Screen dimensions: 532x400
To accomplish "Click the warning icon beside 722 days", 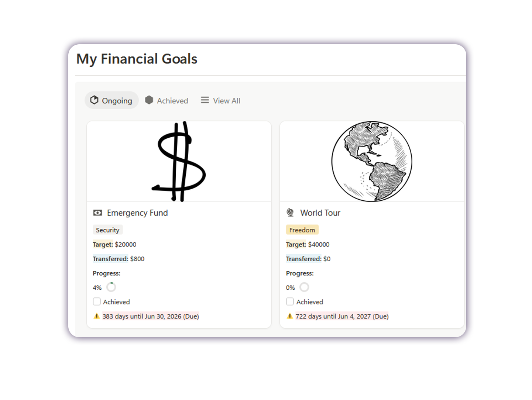I will [290, 316].
